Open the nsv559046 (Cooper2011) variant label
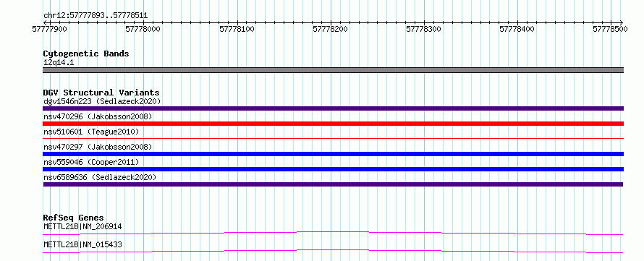 tap(91, 162)
